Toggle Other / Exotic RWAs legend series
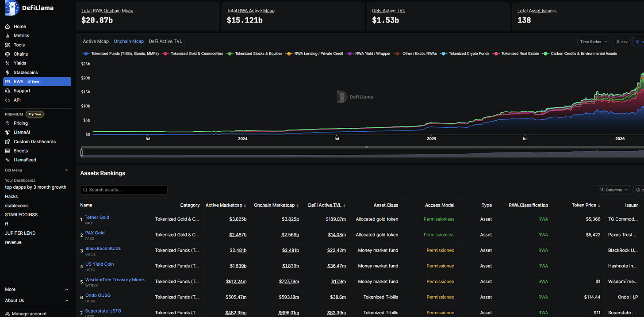The image size is (644, 317). [415, 53]
